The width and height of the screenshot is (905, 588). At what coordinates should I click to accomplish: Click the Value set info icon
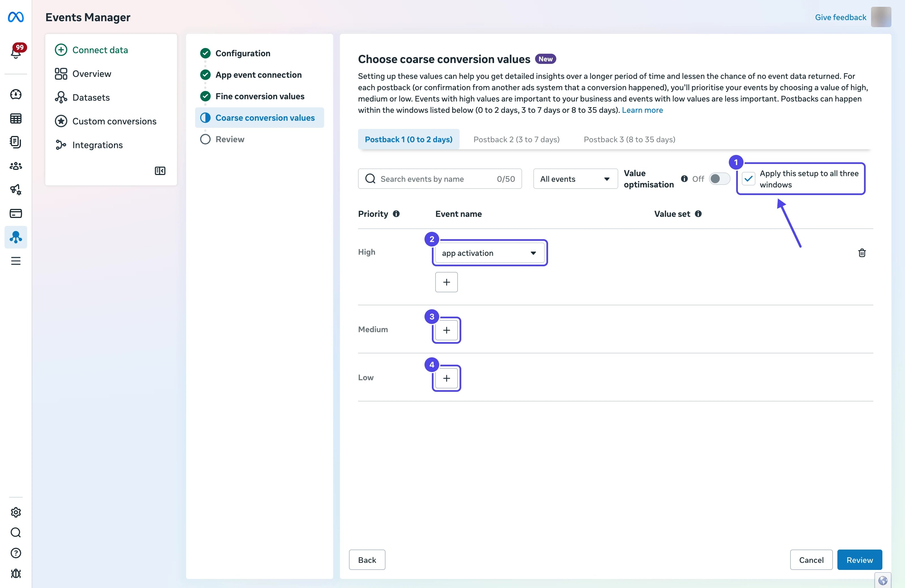[698, 214]
